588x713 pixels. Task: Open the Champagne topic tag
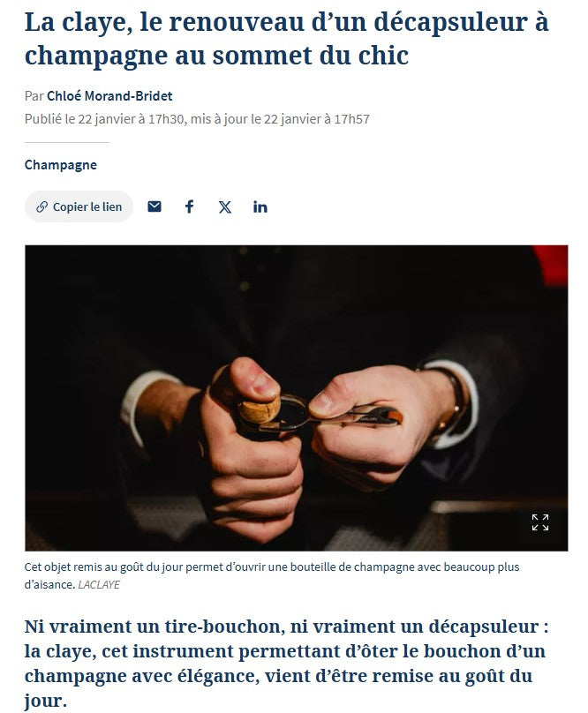click(x=61, y=165)
